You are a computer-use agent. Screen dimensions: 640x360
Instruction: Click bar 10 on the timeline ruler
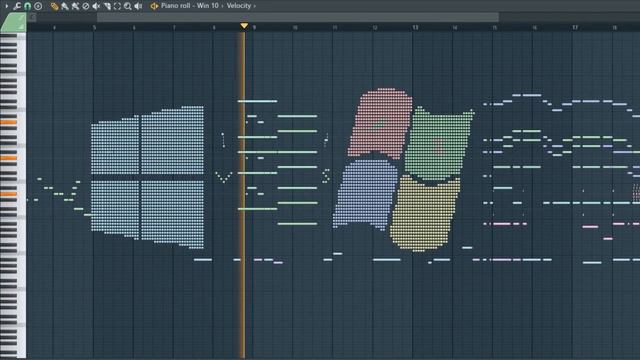point(295,27)
